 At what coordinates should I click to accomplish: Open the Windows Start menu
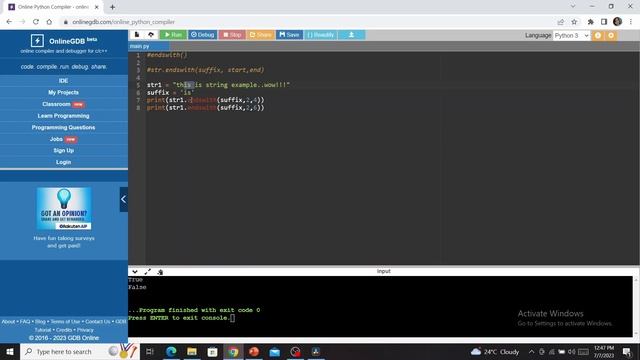[10, 351]
